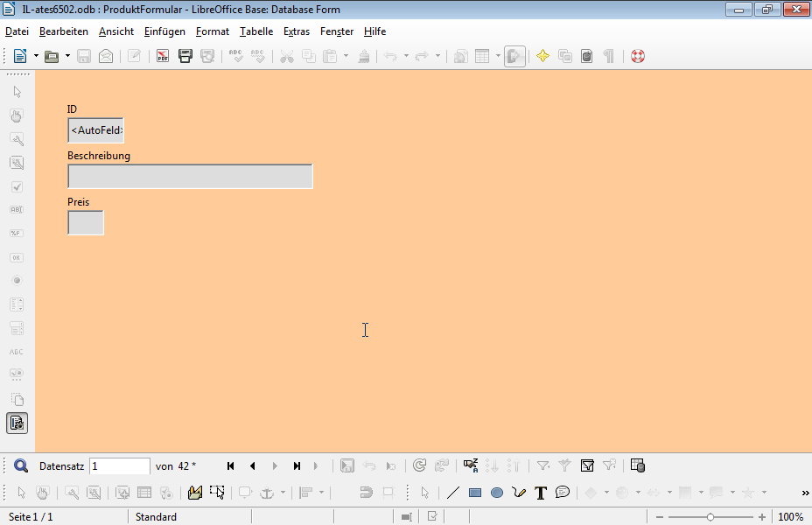The height and width of the screenshot is (525, 812).
Task: Open the Hilfe menu
Action: [x=374, y=31]
